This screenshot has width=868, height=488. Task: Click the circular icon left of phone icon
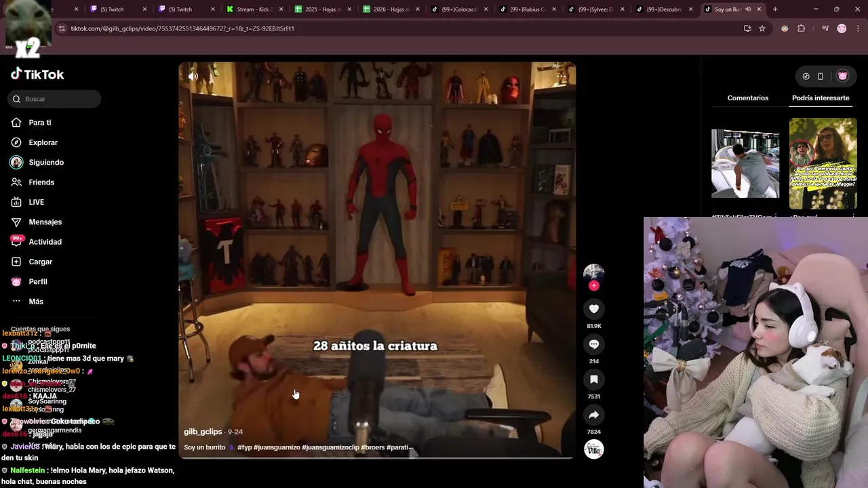tap(806, 77)
